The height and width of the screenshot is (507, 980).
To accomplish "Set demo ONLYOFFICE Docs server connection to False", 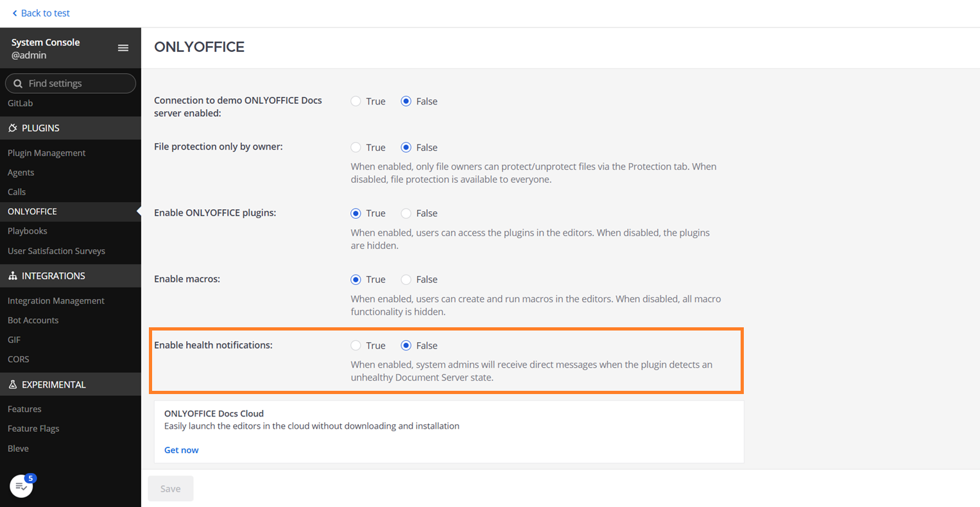I will [406, 101].
